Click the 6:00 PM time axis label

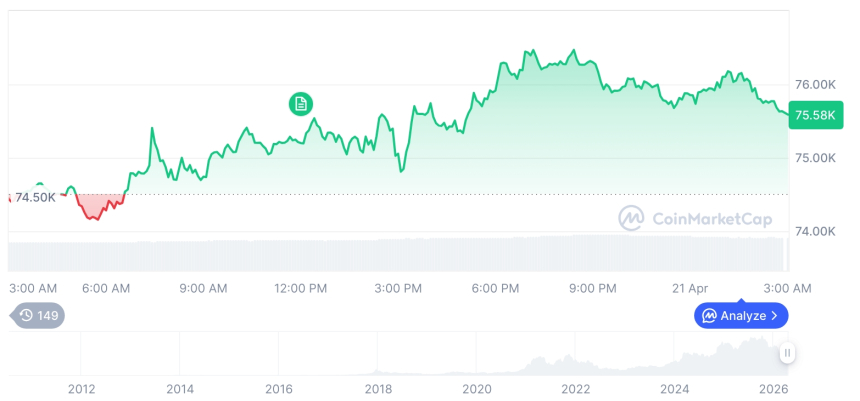click(x=495, y=288)
